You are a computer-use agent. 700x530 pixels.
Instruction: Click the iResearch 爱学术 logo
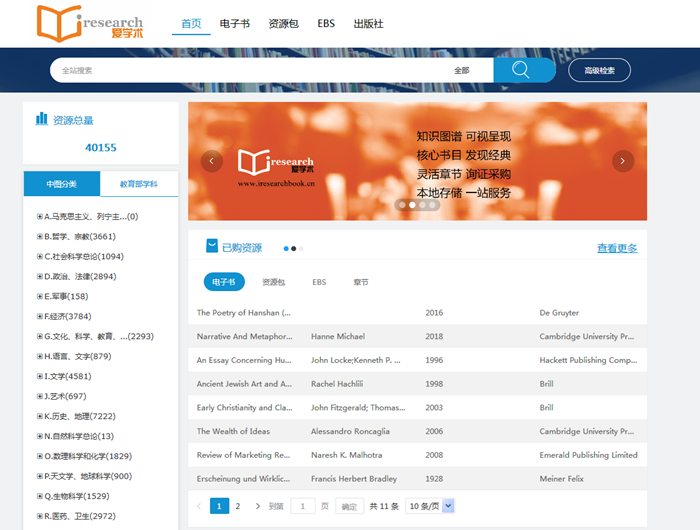point(89,23)
